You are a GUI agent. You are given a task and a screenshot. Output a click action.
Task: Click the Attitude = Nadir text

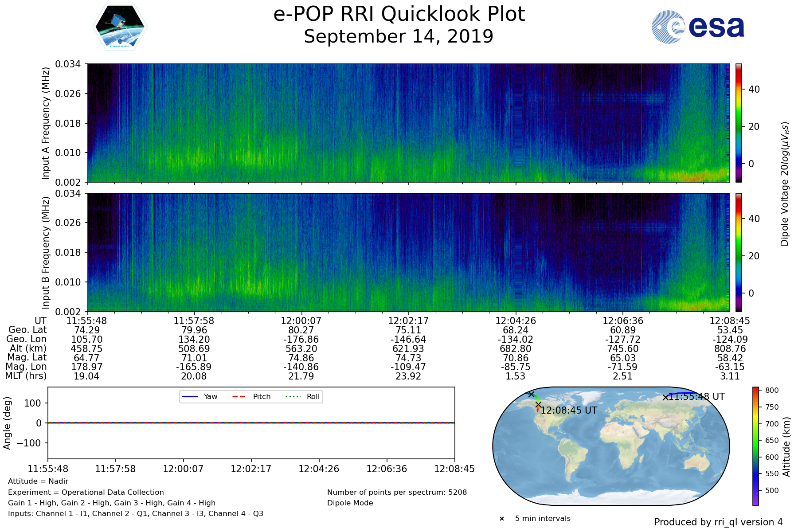(x=38, y=481)
